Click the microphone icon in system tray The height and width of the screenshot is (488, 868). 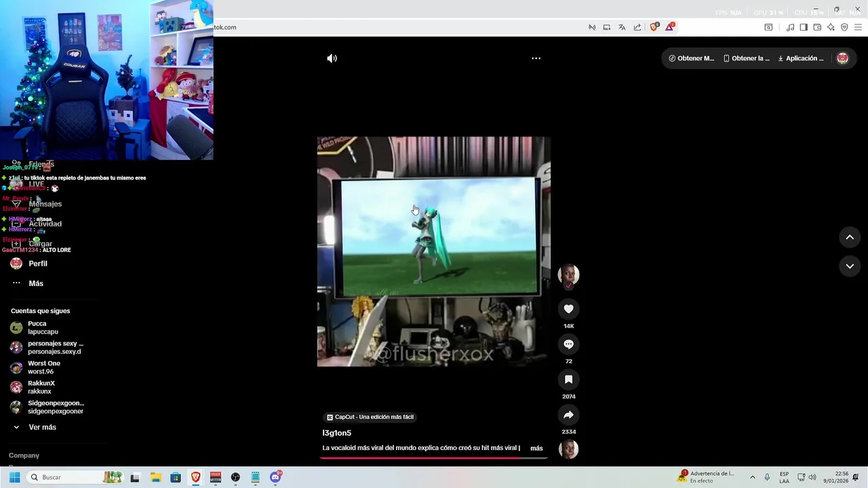(767, 477)
